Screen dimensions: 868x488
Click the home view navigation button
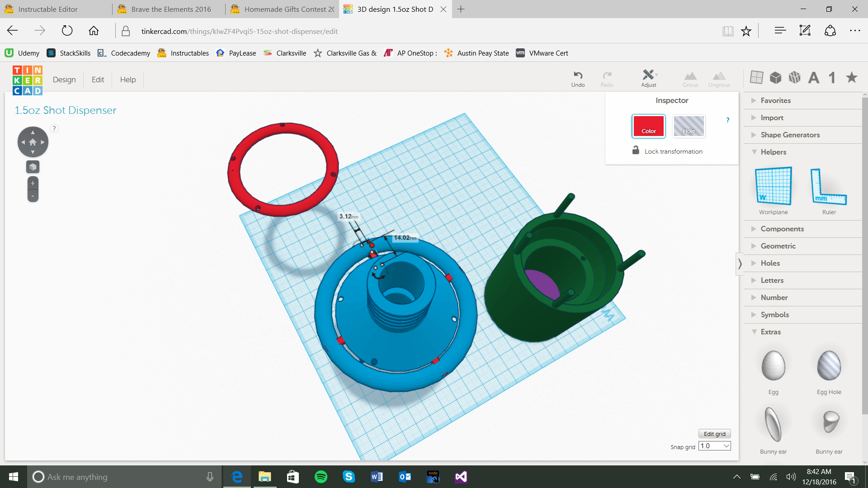point(33,142)
